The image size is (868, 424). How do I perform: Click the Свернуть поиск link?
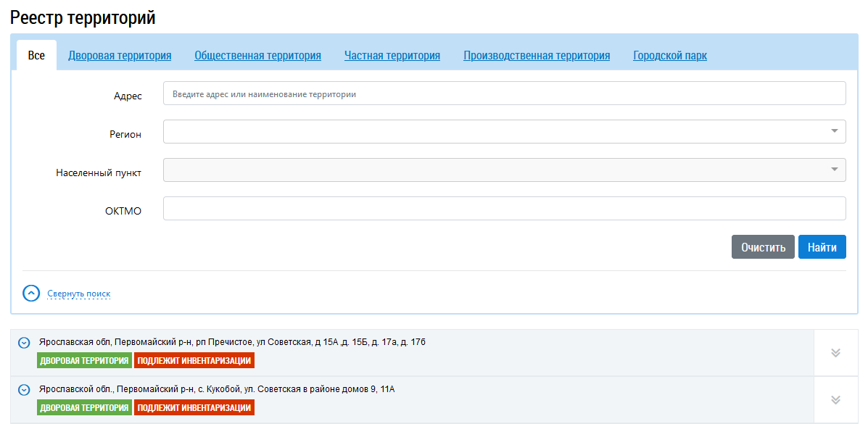(x=79, y=294)
